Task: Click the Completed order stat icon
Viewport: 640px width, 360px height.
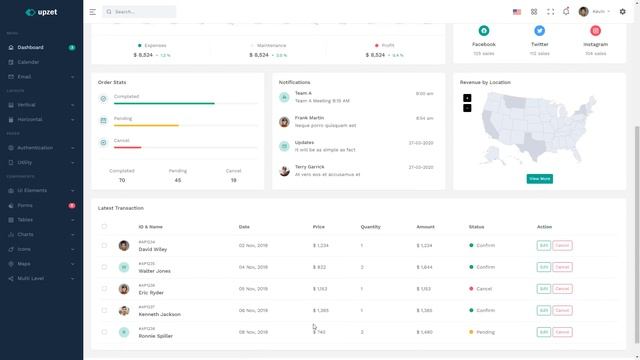Action: coord(103,99)
